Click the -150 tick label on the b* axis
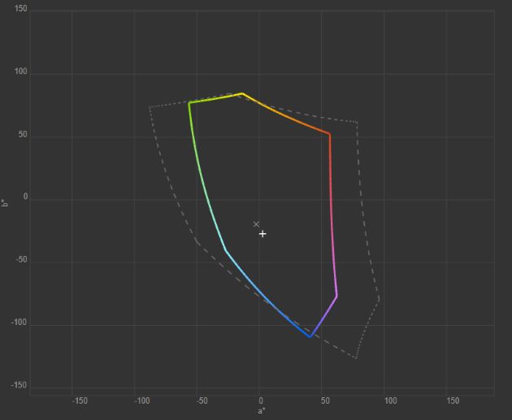 20,385
